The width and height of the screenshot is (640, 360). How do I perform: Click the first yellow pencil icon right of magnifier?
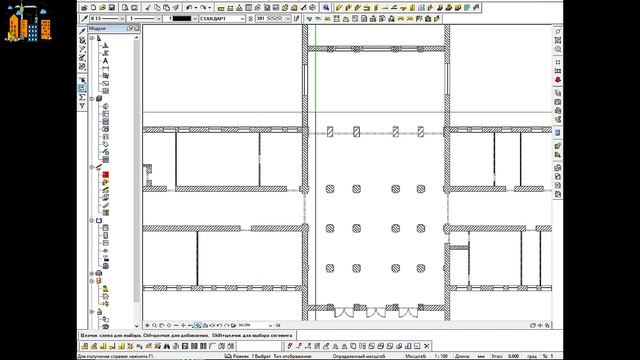(339, 7)
